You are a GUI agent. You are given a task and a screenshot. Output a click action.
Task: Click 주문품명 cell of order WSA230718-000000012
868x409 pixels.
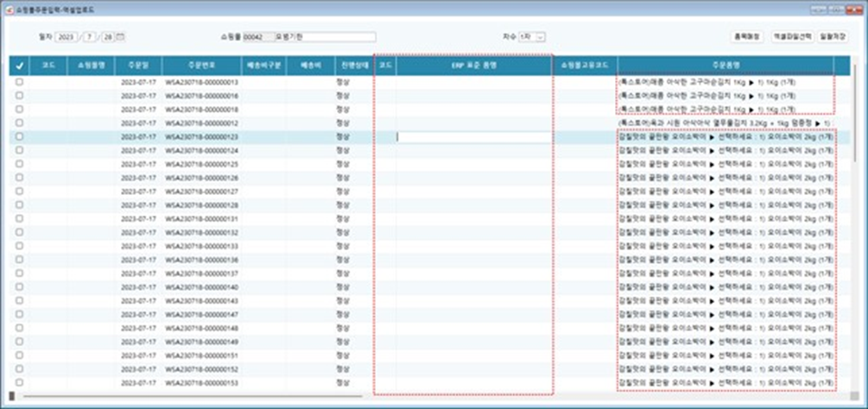(725, 123)
